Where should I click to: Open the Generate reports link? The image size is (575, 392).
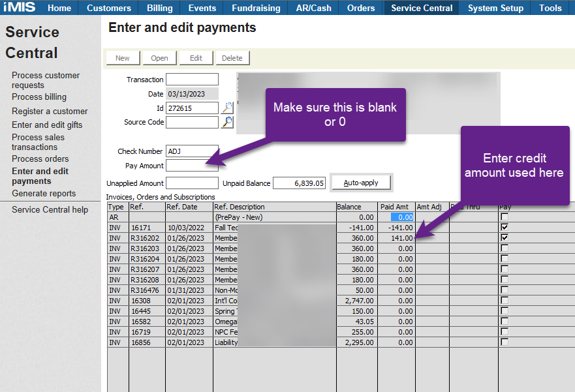tap(44, 194)
